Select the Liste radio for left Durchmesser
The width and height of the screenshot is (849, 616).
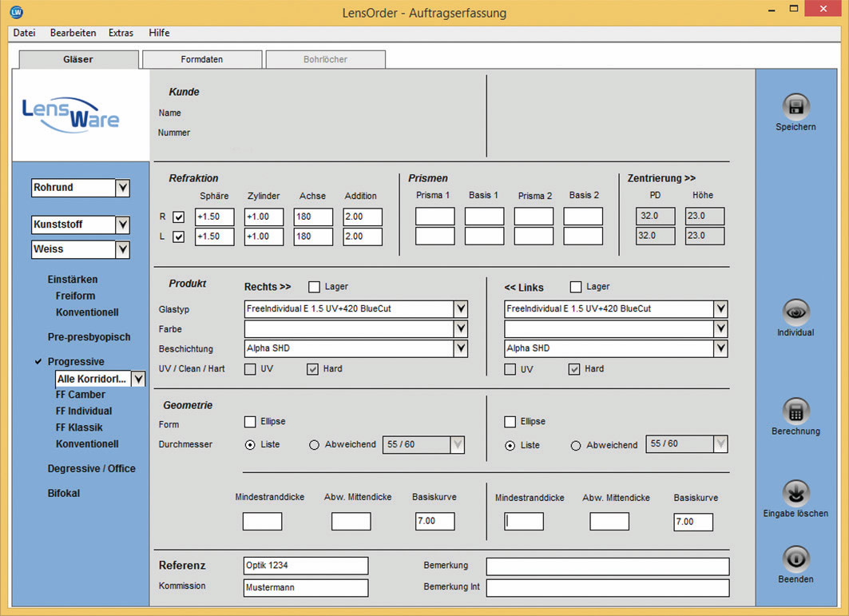tap(510, 445)
